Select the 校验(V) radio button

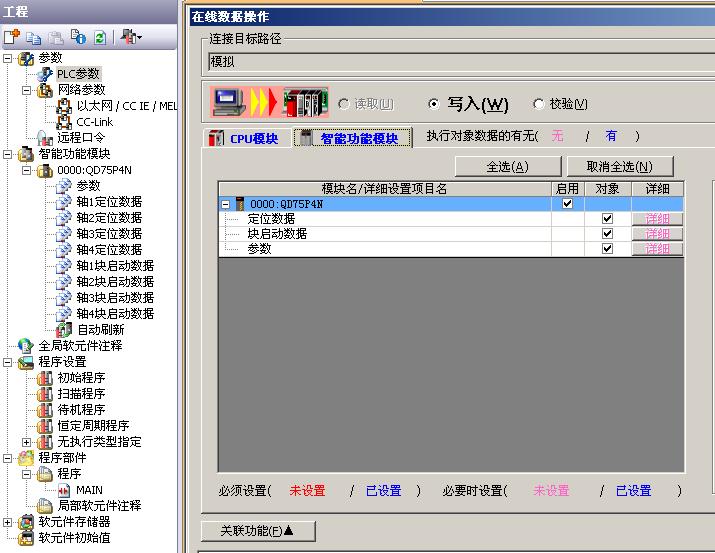coord(539,104)
